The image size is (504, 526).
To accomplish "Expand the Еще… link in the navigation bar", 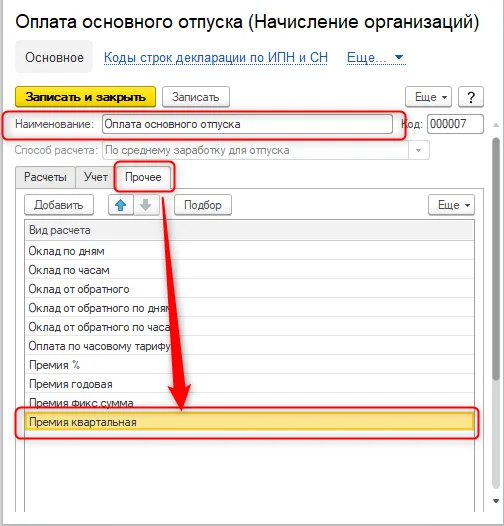I will pos(376,57).
